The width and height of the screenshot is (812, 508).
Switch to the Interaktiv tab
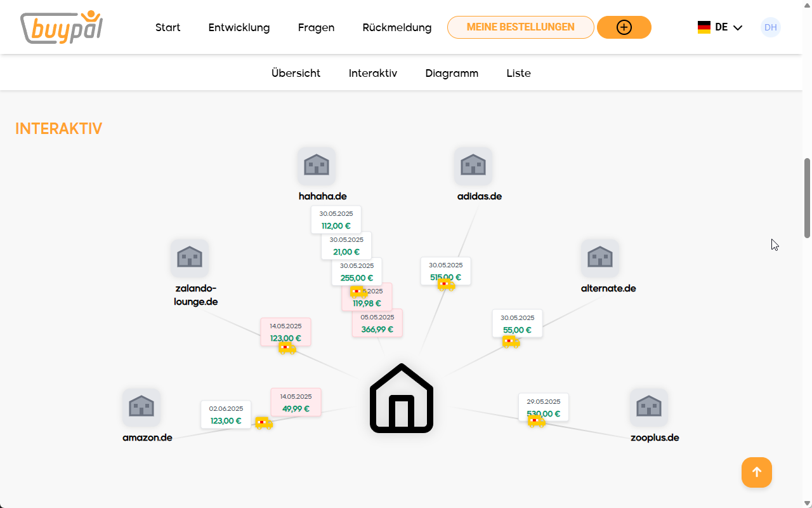[x=373, y=73]
